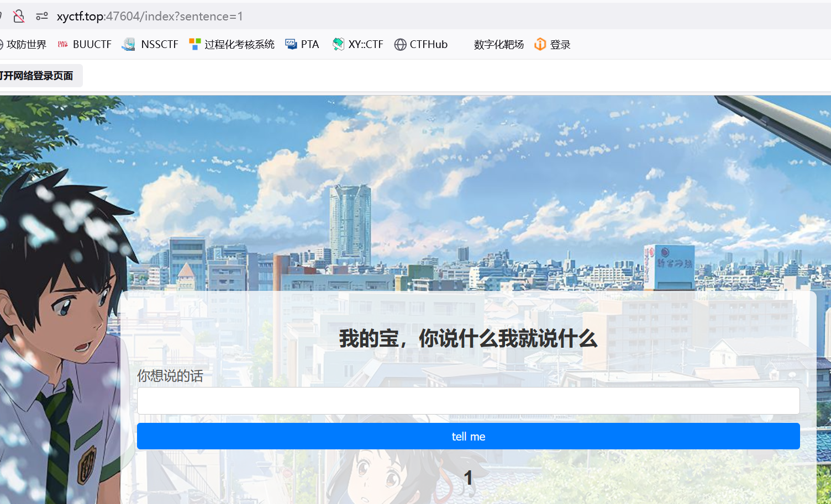
Task: Click the heading 我的宝，你说什么我就说什么
Action: click(468, 338)
